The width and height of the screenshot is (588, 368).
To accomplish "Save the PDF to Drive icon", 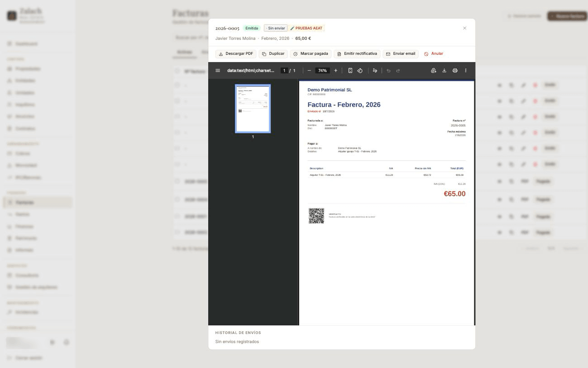I will click(433, 70).
